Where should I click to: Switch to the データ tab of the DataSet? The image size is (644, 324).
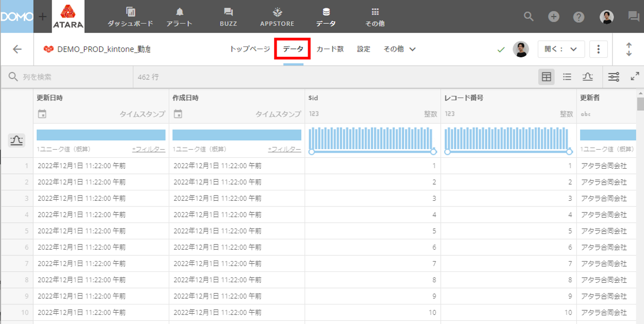293,49
